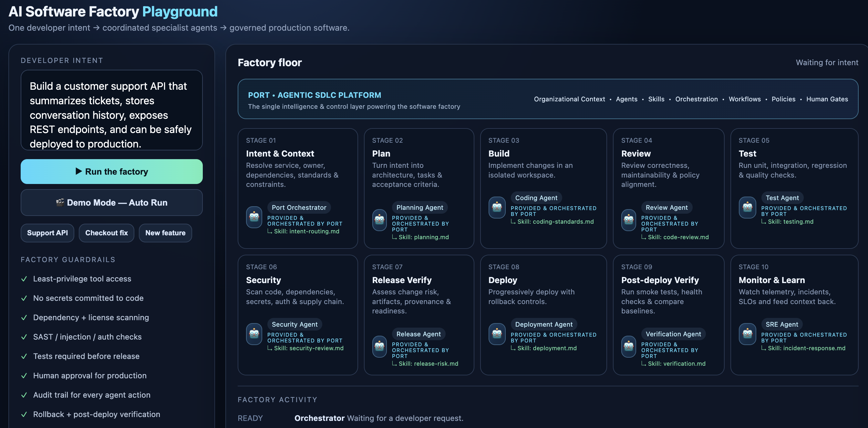Click the 'Intent & Context' stage title
Image resolution: width=868 pixels, height=428 pixels.
click(x=280, y=154)
